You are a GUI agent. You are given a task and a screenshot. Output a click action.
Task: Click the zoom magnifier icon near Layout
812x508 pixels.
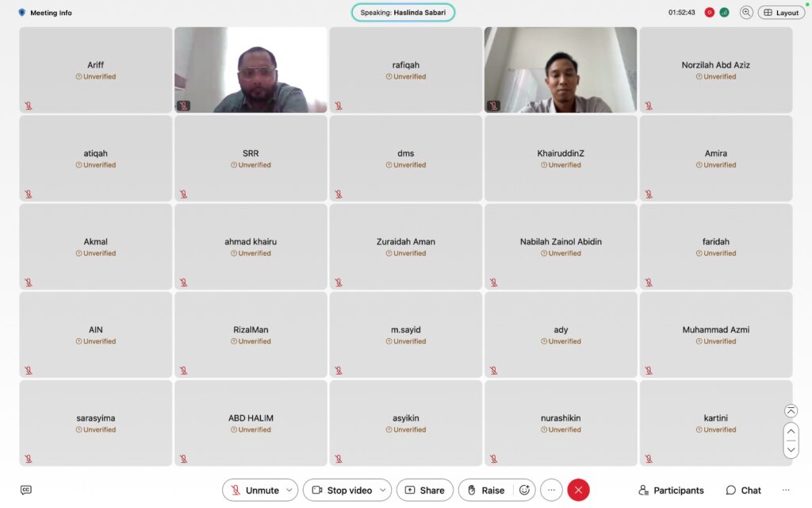pos(746,13)
